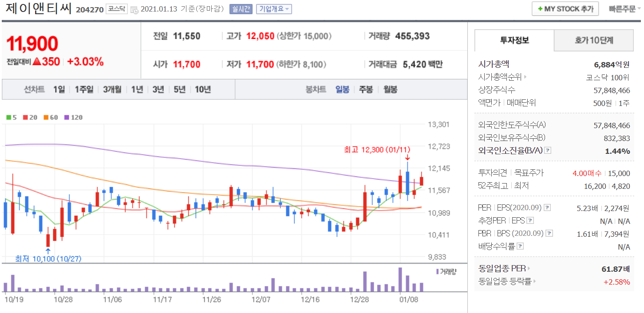Switch candle chart to 일봉
644x313 pixels.
pos(342,90)
